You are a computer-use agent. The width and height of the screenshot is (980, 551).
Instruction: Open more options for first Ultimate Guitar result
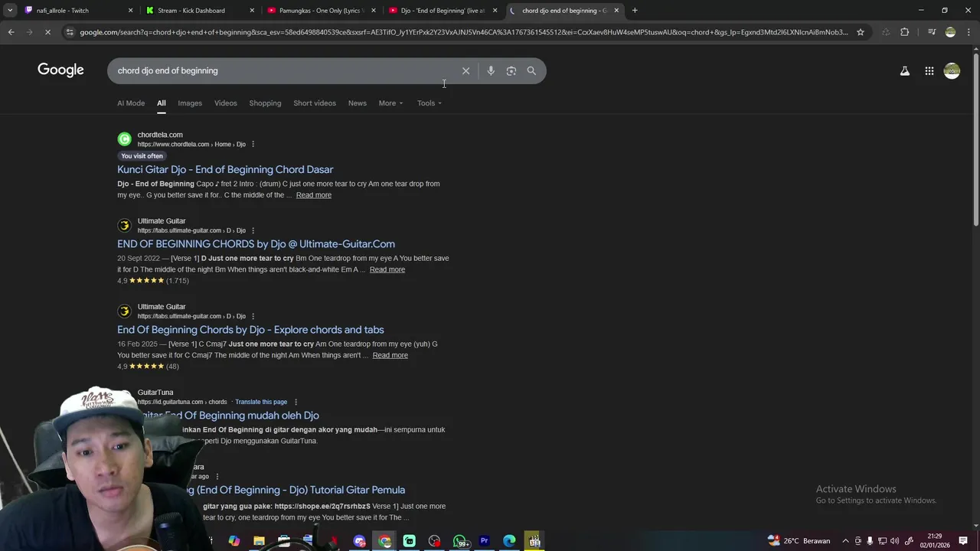click(253, 230)
